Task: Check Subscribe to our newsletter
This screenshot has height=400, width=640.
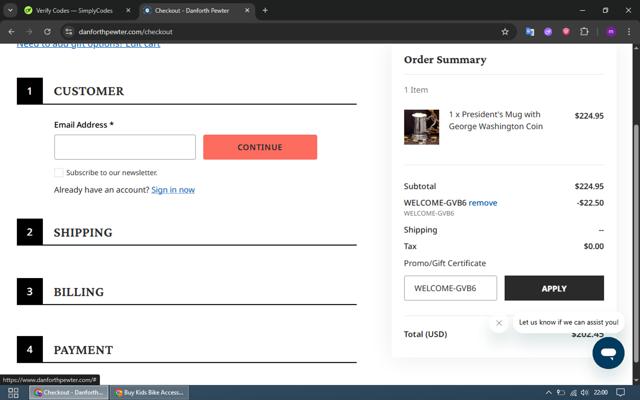Action: coord(59,173)
